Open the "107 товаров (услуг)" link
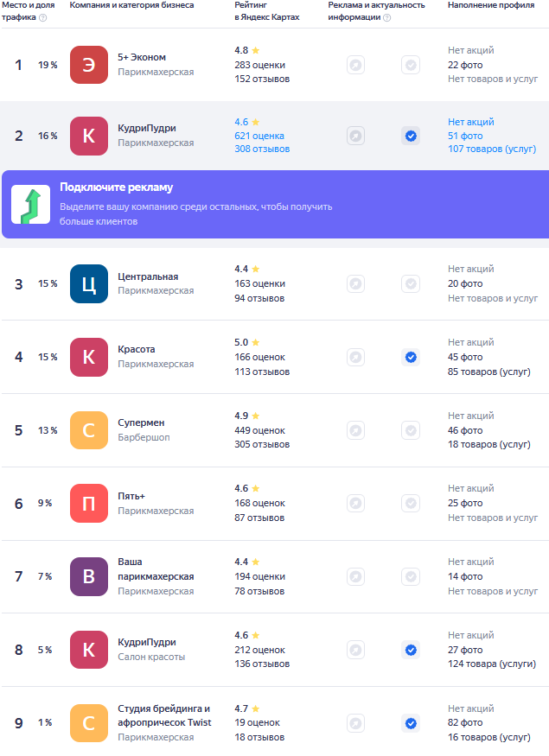Viewport: 549px width, 756px height. tap(492, 149)
